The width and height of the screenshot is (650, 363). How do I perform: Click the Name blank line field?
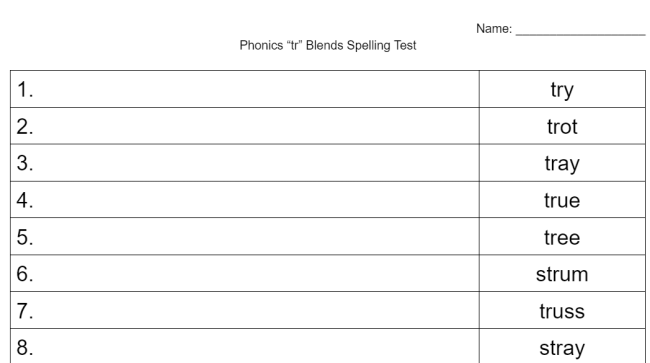click(580, 30)
